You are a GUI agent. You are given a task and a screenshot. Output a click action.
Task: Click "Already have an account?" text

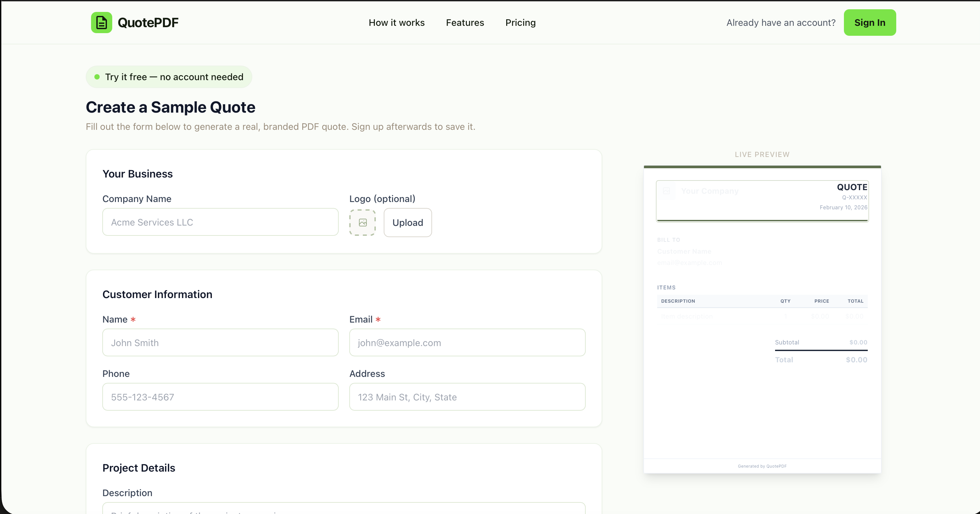(780, 23)
